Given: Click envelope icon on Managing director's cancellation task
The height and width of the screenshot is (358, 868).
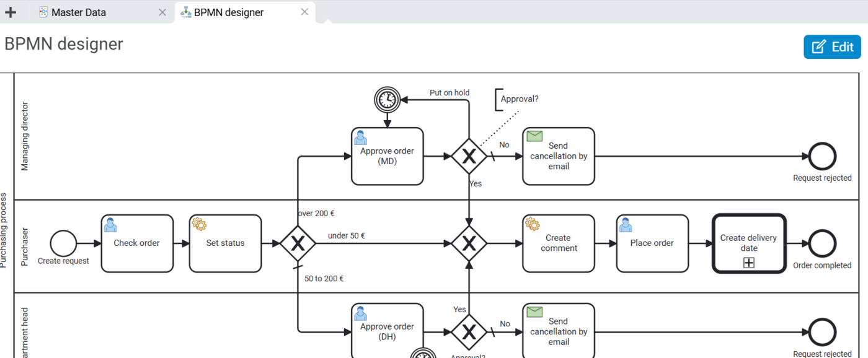Looking at the screenshot, I should 534,136.
